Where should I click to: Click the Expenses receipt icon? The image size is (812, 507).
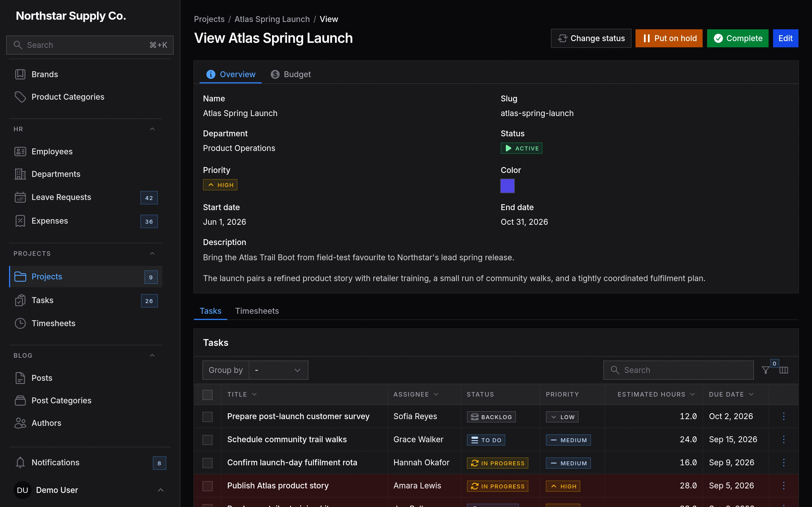[x=20, y=221]
